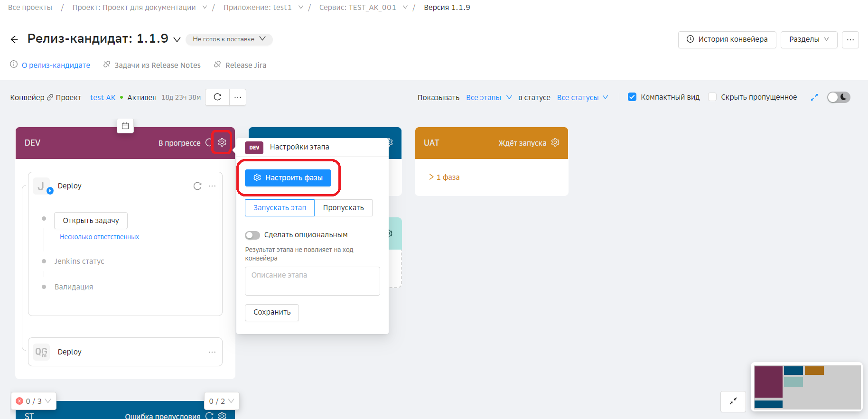Viewport: 868px width, 419px height.
Task: Click the Настроить фазы button
Action: 288,178
